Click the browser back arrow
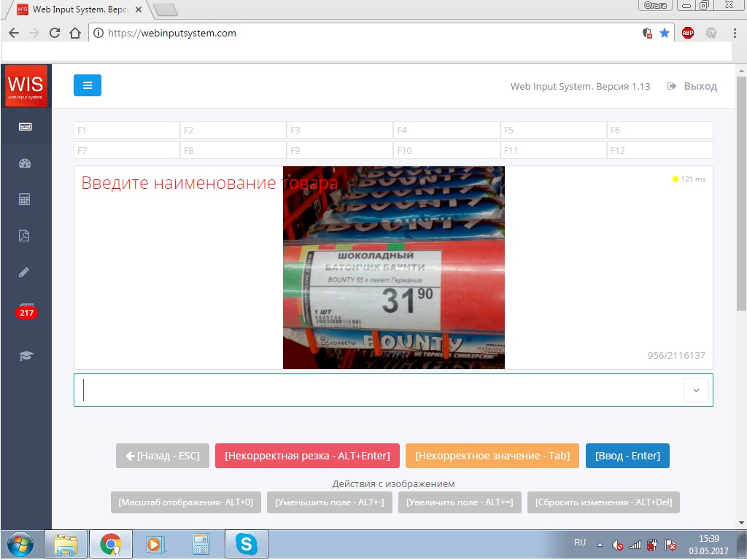The height and width of the screenshot is (560, 747). [14, 33]
